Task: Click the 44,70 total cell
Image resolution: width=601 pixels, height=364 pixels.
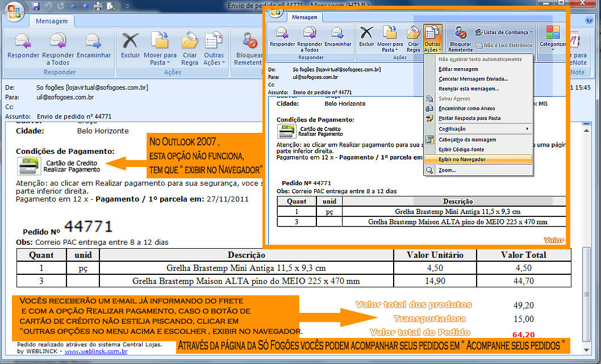Action: click(x=524, y=281)
